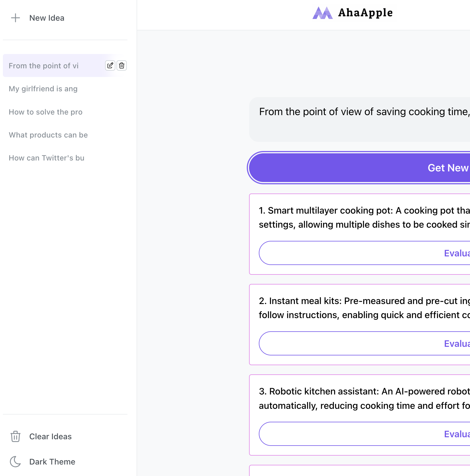Click the cooking time prompt text box
Viewport: 470px width, 476px height.
click(x=360, y=119)
